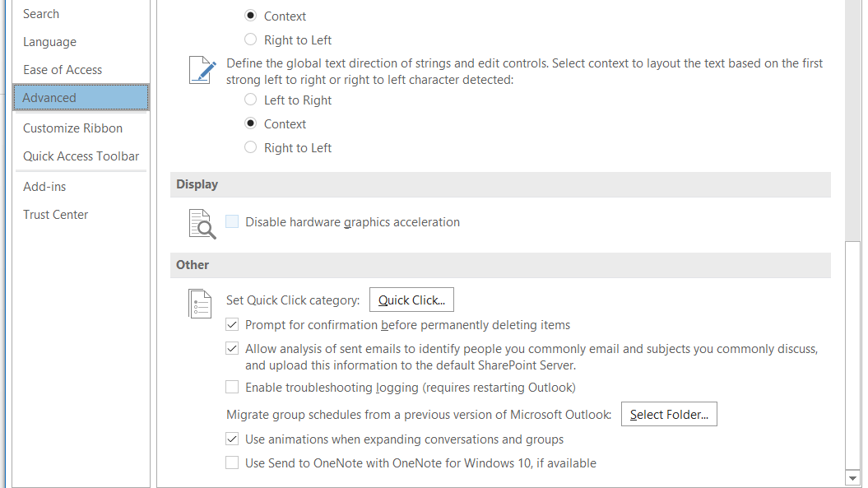The image size is (868, 488).
Task: Disable animations when expanding conversations
Action: (x=233, y=439)
